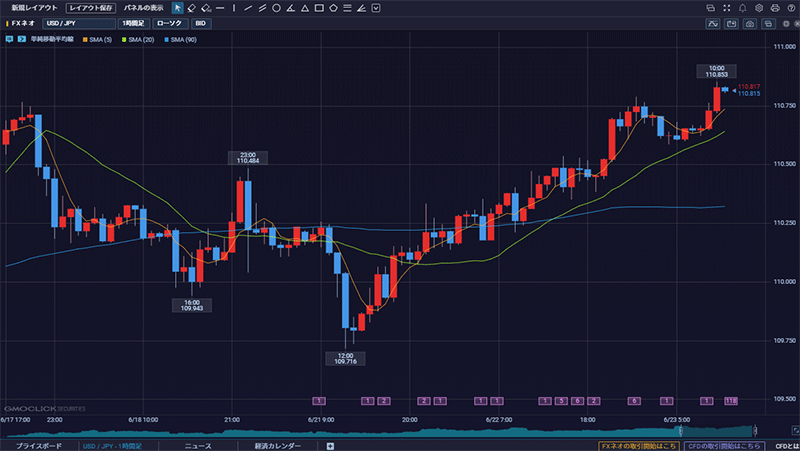
Task: Select the cursor pointer tool
Action: (178, 7)
